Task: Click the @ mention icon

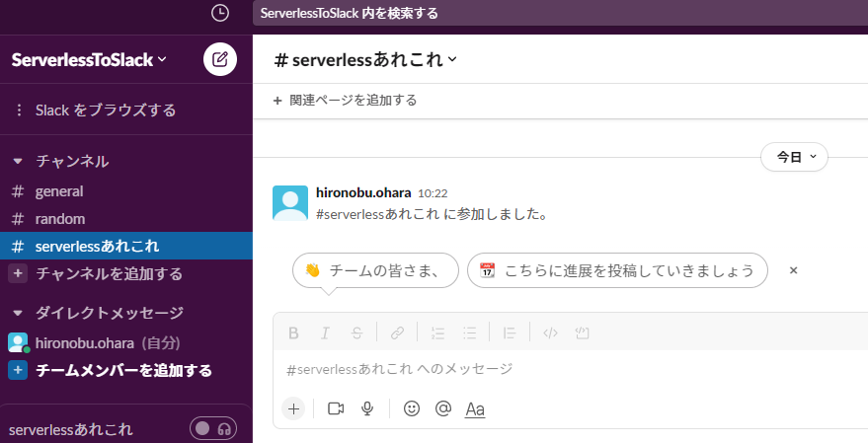Action: (442, 408)
